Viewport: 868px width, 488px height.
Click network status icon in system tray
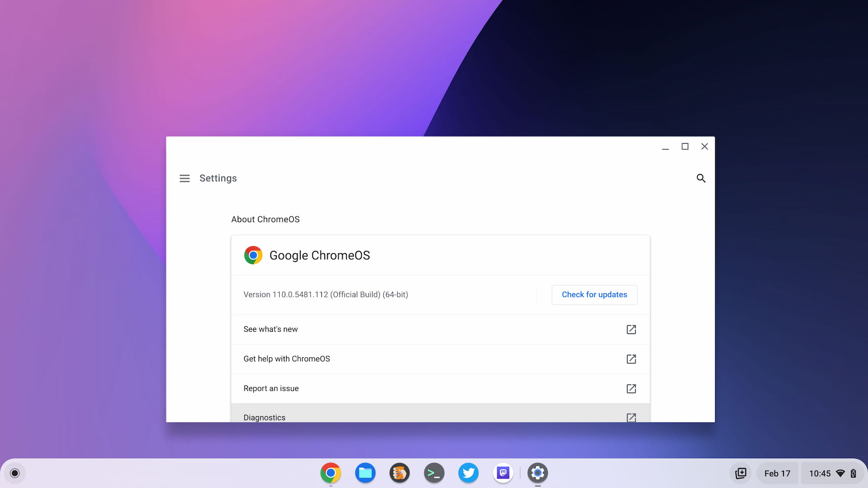pyautogui.click(x=843, y=473)
